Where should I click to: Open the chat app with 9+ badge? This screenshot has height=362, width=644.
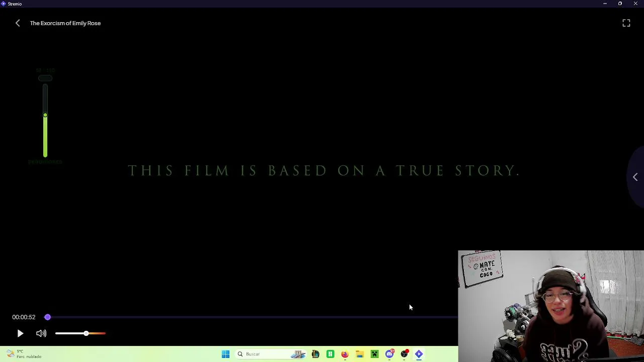pyautogui.click(x=389, y=354)
